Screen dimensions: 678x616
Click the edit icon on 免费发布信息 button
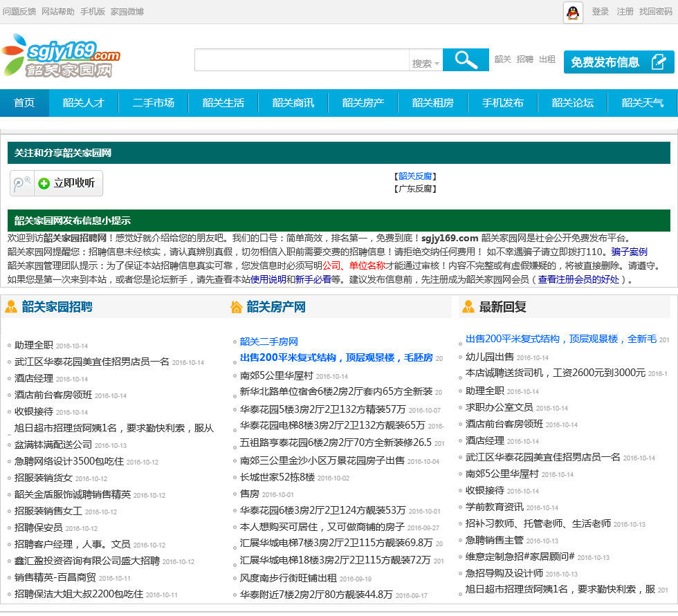click(659, 62)
